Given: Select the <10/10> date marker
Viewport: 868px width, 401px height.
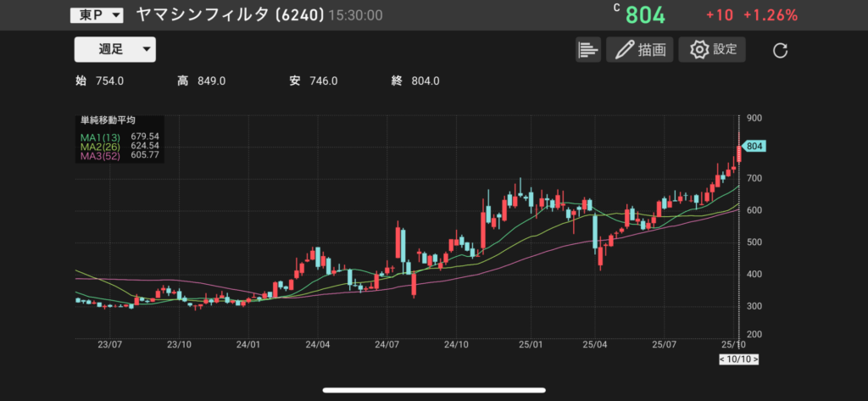Looking at the screenshot, I should 738,360.
